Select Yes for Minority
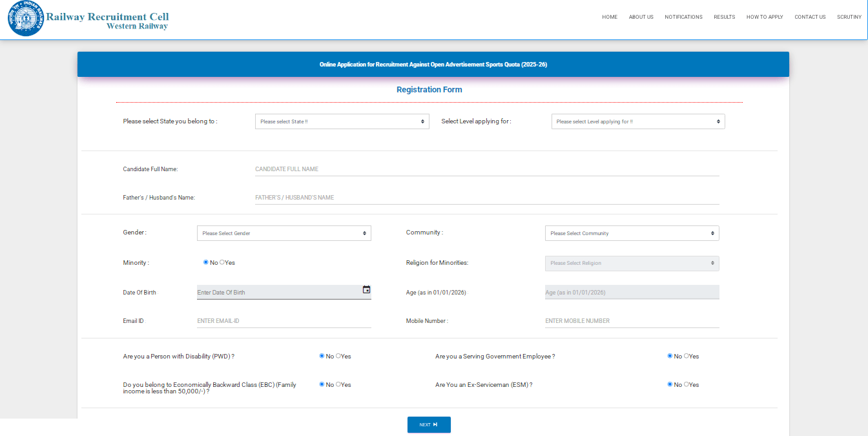Image resolution: width=868 pixels, height=436 pixels. 222,262
